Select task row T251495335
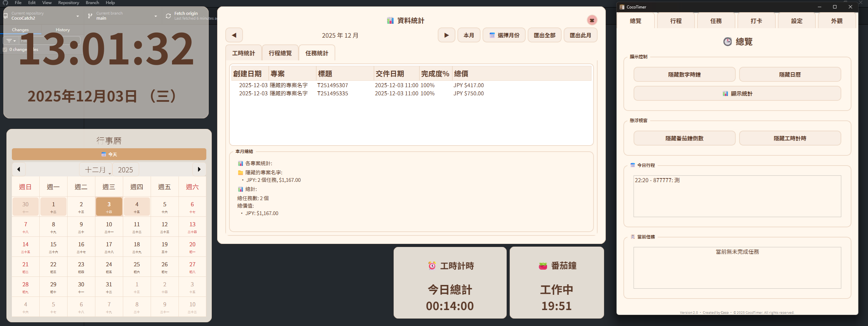The image size is (868, 326). pyautogui.click(x=411, y=93)
